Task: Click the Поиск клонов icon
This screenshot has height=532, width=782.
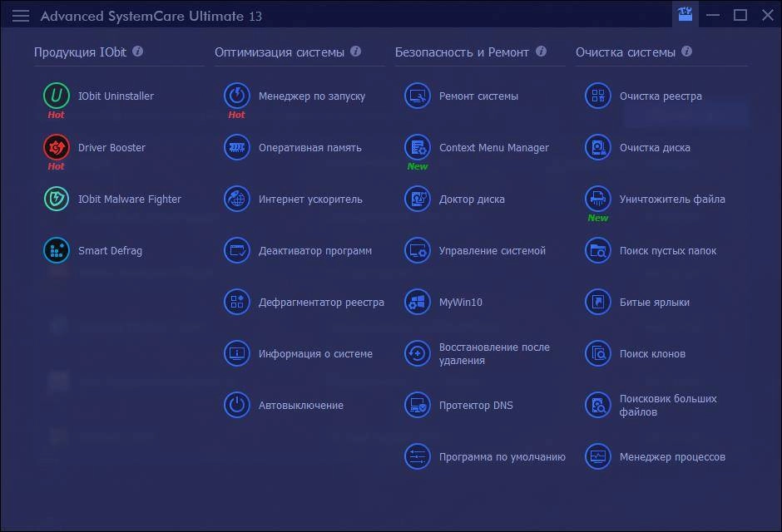Action: pos(598,353)
